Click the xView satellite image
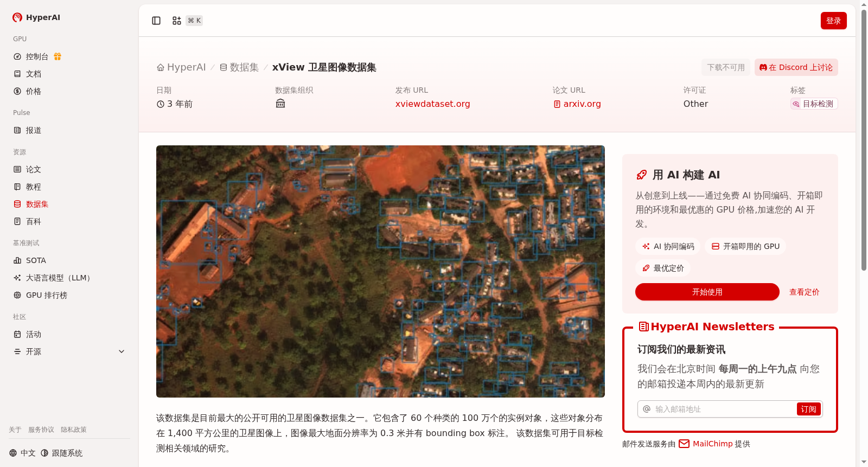 [x=380, y=271]
